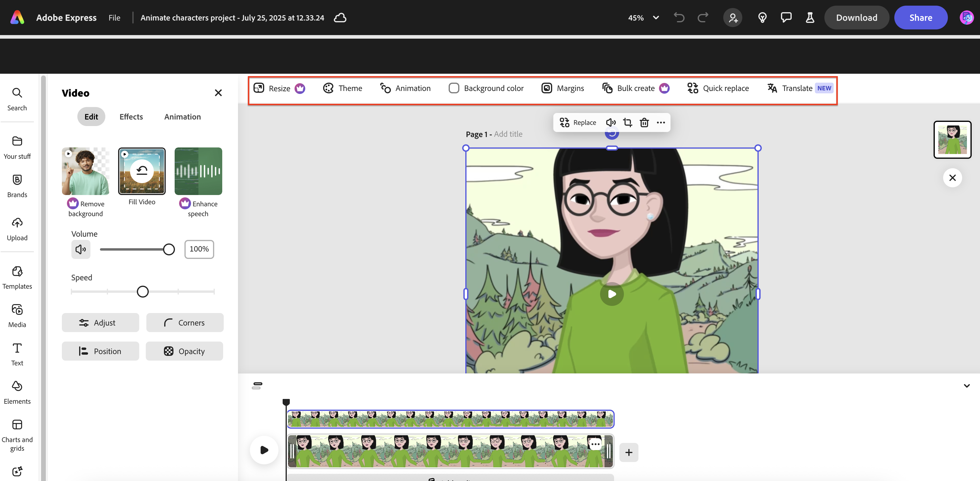980x481 pixels.
Task: Click the trash delete icon above video
Action: click(644, 122)
